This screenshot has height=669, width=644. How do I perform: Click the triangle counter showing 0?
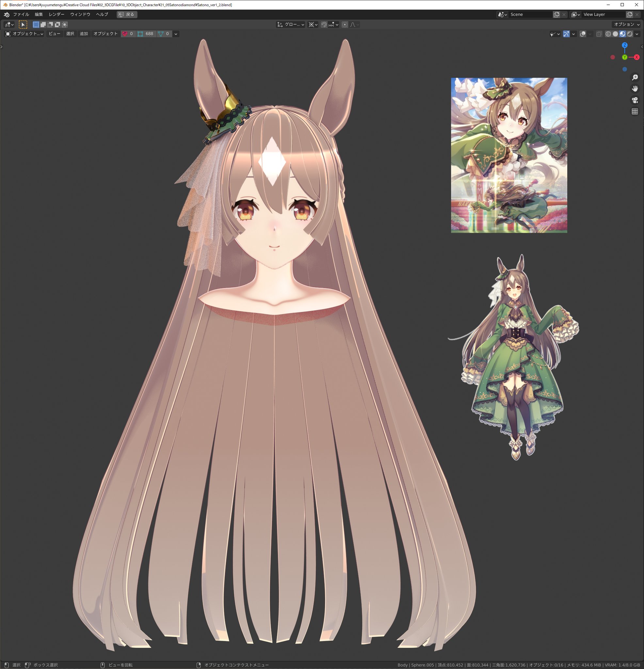point(164,34)
